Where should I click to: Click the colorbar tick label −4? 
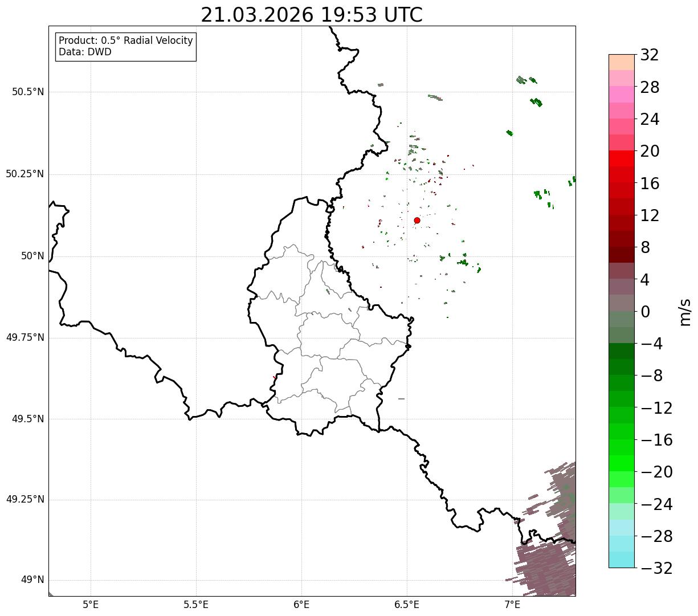[652, 344]
